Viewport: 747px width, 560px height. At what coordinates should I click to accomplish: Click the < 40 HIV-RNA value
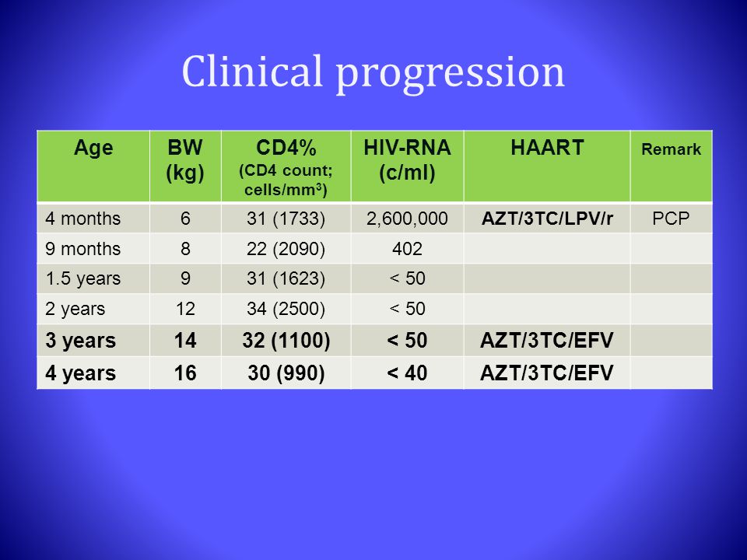point(407,373)
